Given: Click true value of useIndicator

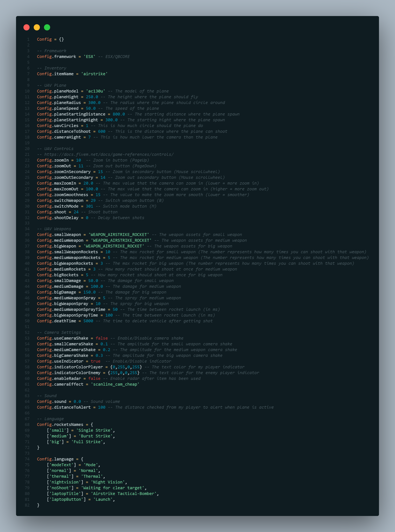Looking at the screenshot, I should 95,361.
